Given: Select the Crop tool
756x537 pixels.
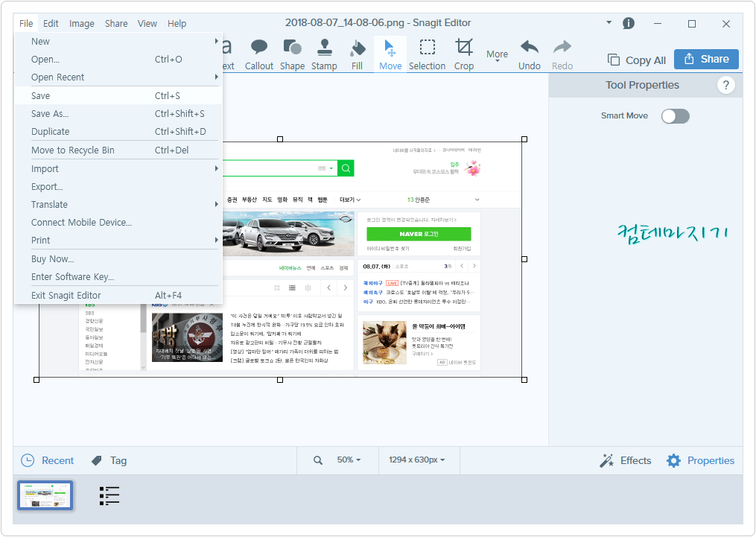Looking at the screenshot, I should (464, 54).
